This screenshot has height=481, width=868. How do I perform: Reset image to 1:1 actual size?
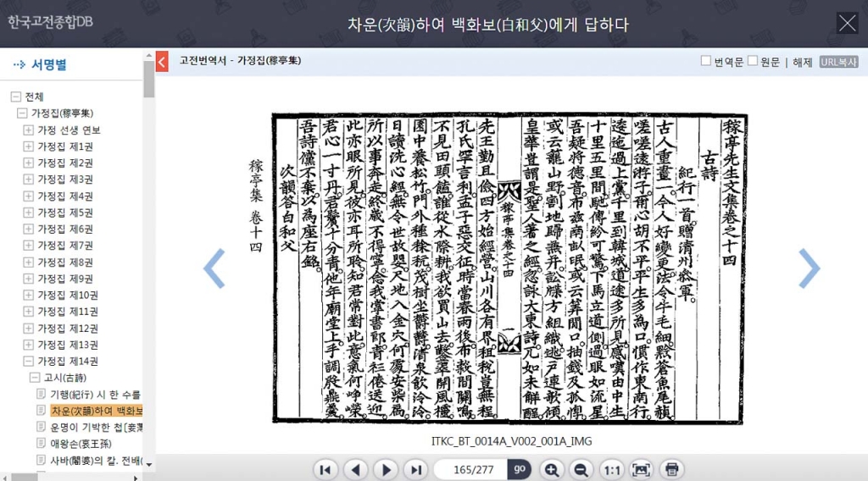611,469
